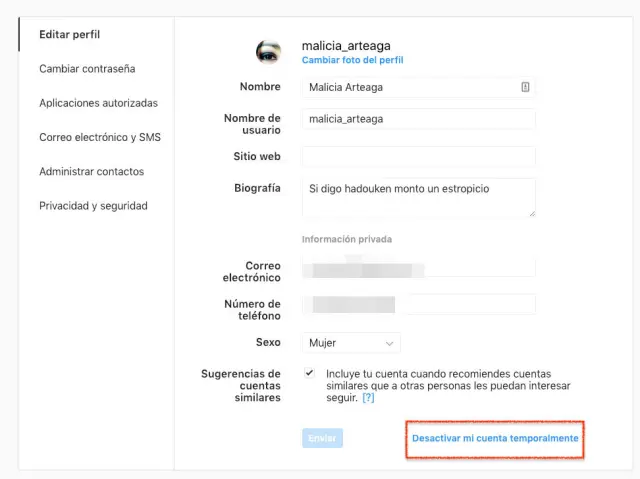Click inside the Biografía text area

[418, 197]
